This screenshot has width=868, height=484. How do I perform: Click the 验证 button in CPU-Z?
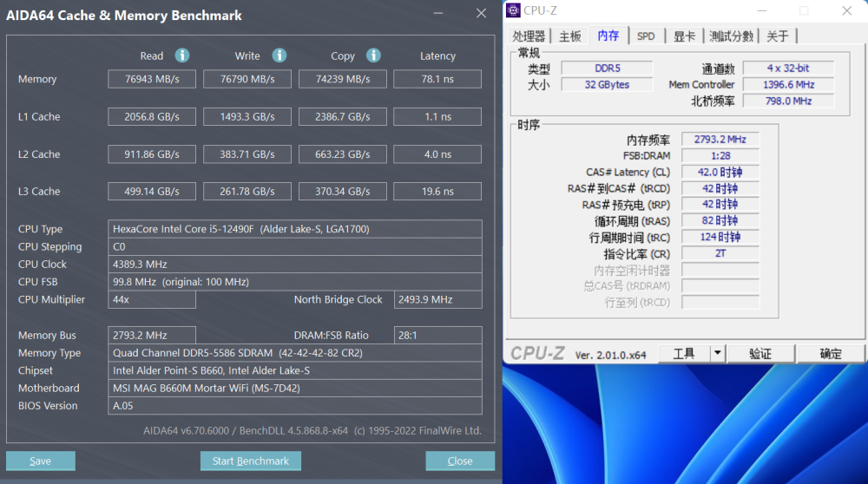click(760, 353)
